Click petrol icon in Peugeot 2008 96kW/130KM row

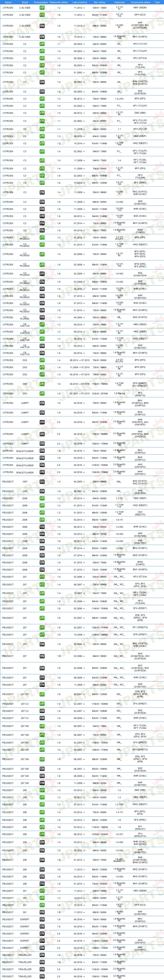42,513
